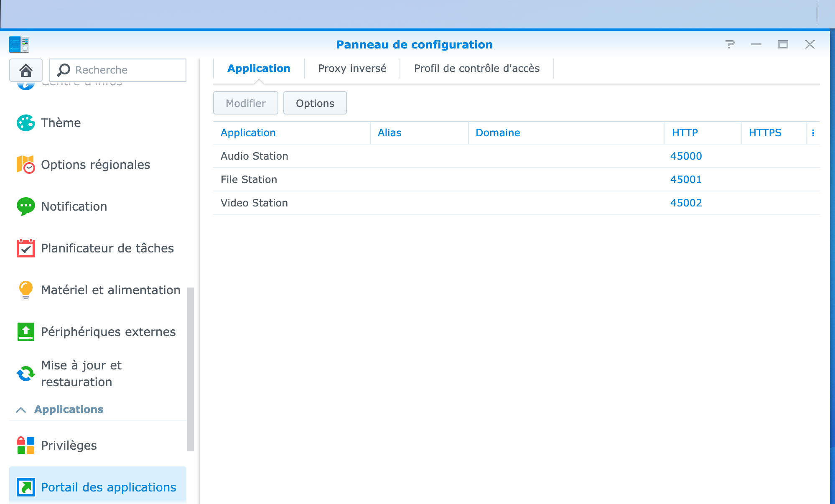Open Matériel et alimentation bulb icon
835x504 pixels.
pyautogui.click(x=26, y=290)
